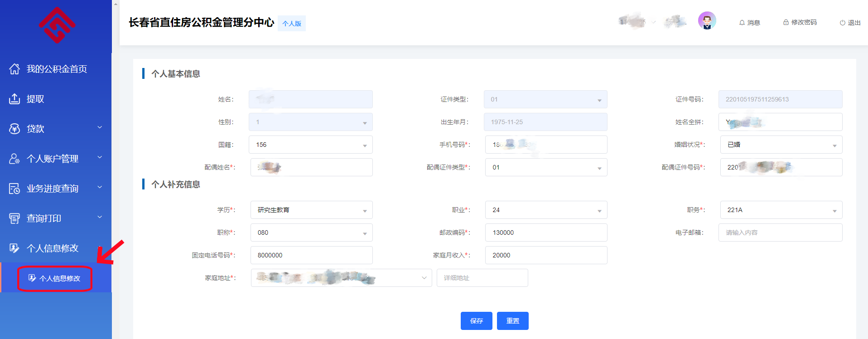Viewport: 868px width, 339px height.
Task: Click the 长春省直住房公积金管理分中心 title
Action: click(201, 22)
